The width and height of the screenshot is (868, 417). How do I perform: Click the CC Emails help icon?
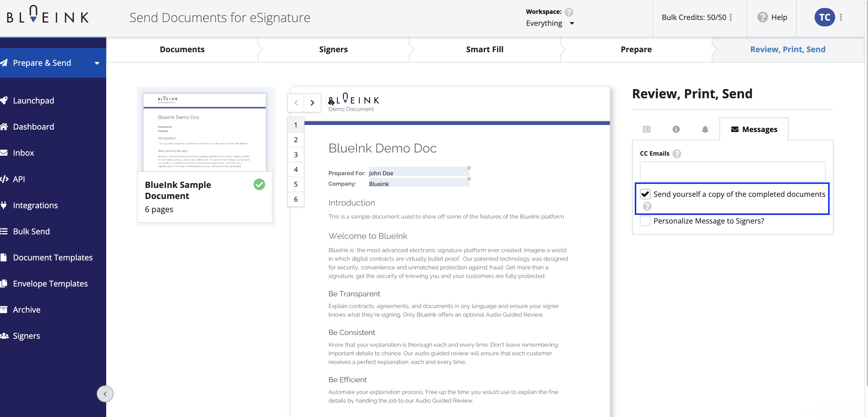tap(676, 154)
